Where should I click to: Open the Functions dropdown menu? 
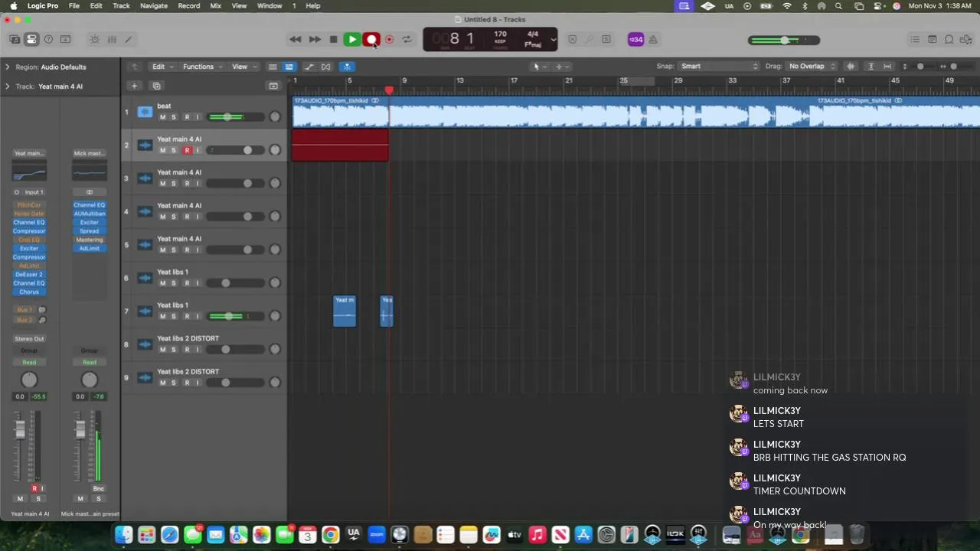point(202,67)
